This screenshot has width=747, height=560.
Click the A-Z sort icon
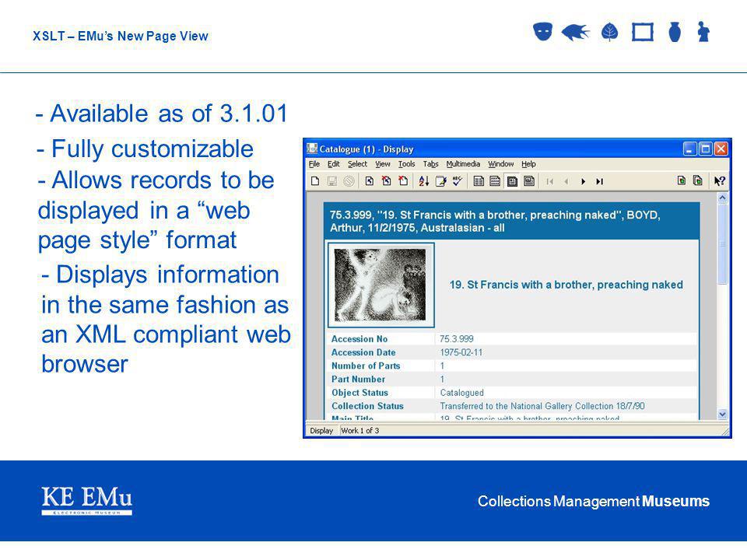(424, 181)
